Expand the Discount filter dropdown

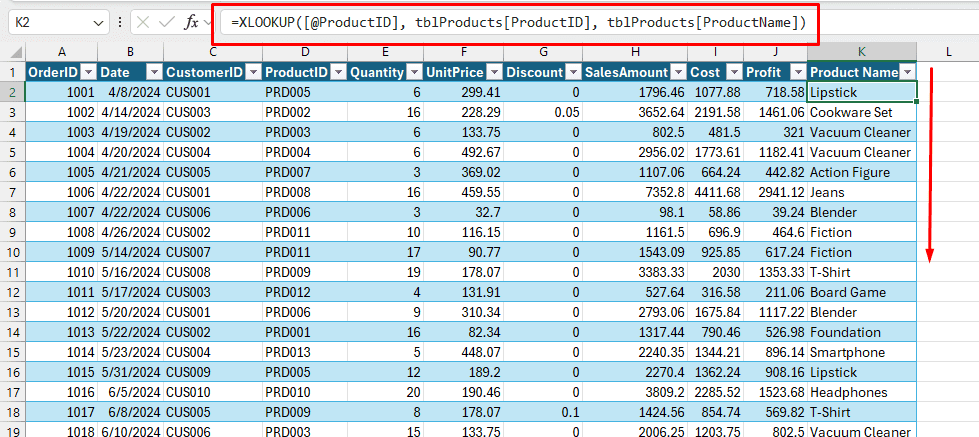574,72
